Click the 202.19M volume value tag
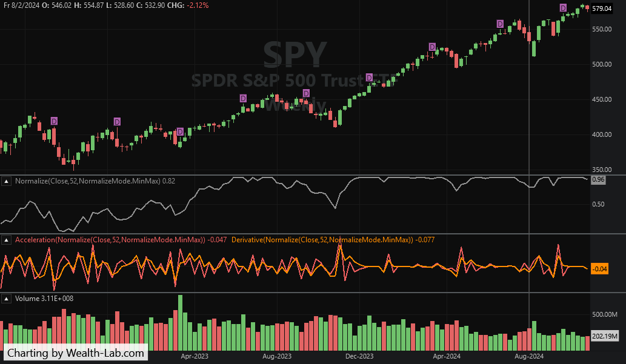 [x=604, y=336]
